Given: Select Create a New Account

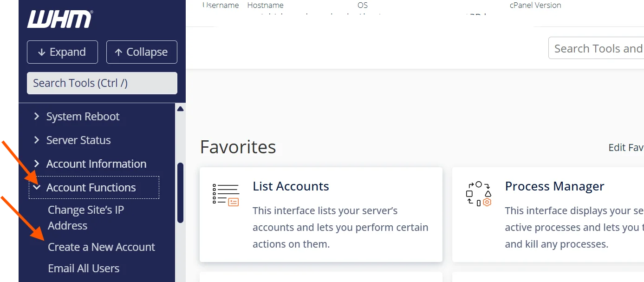Looking at the screenshot, I should coord(101,247).
